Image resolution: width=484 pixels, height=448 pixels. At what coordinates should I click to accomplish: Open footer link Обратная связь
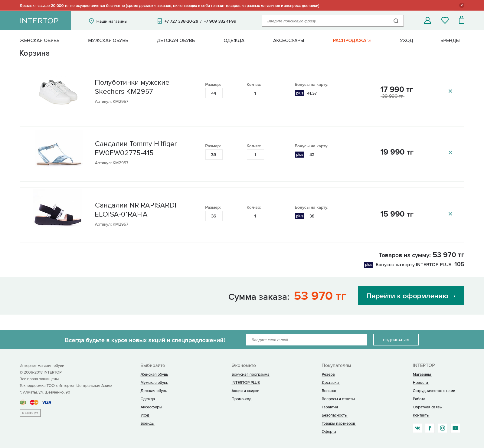click(427, 407)
